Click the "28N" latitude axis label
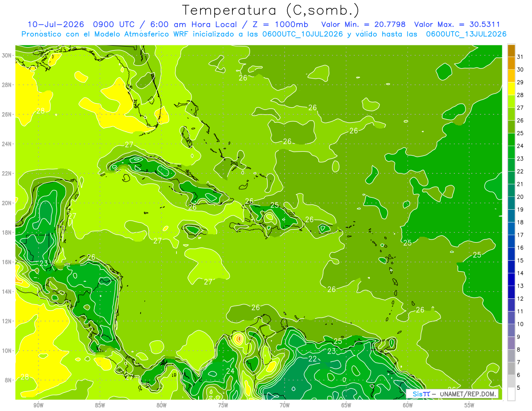Viewport: 532px width, 411px height. [8, 85]
